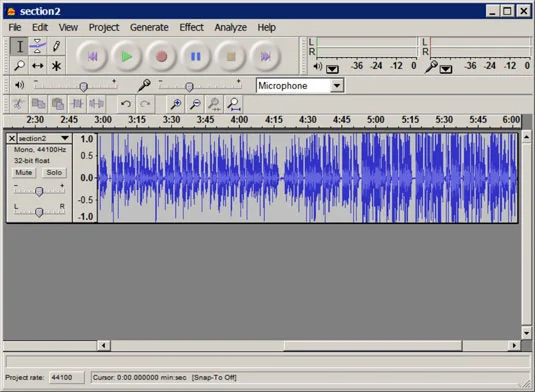535x392 pixels.
Task: Click the 5:00 mark on timeline ruler
Action: click(x=375, y=120)
